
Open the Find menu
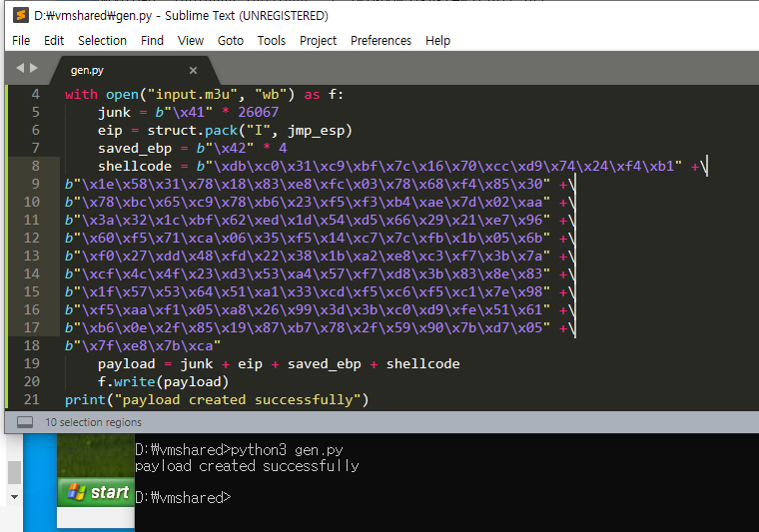[x=152, y=41]
